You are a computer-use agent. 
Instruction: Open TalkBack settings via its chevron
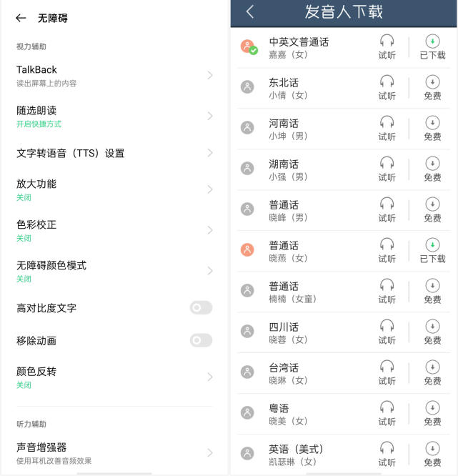click(x=210, y=75)
